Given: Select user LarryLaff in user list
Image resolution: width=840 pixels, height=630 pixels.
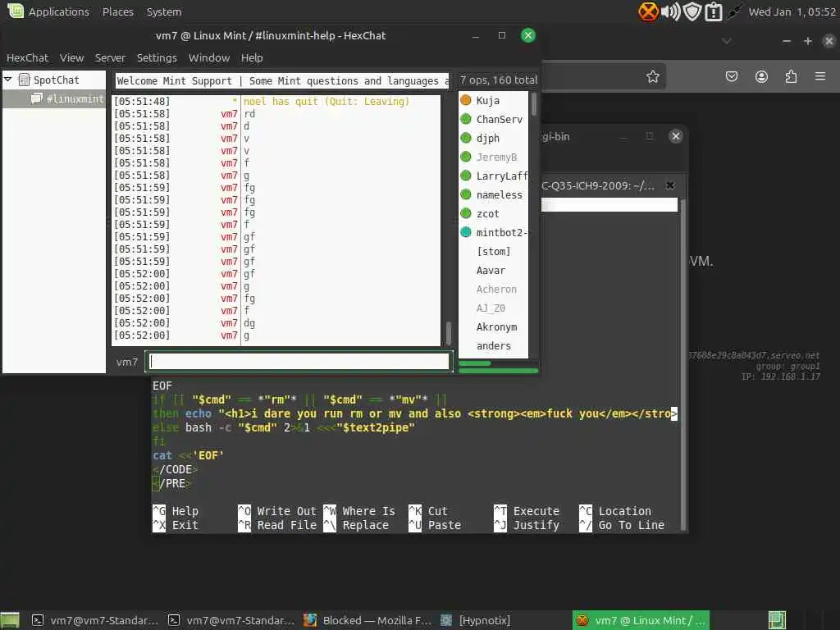Looking at the screenshot, I should 493,176.
